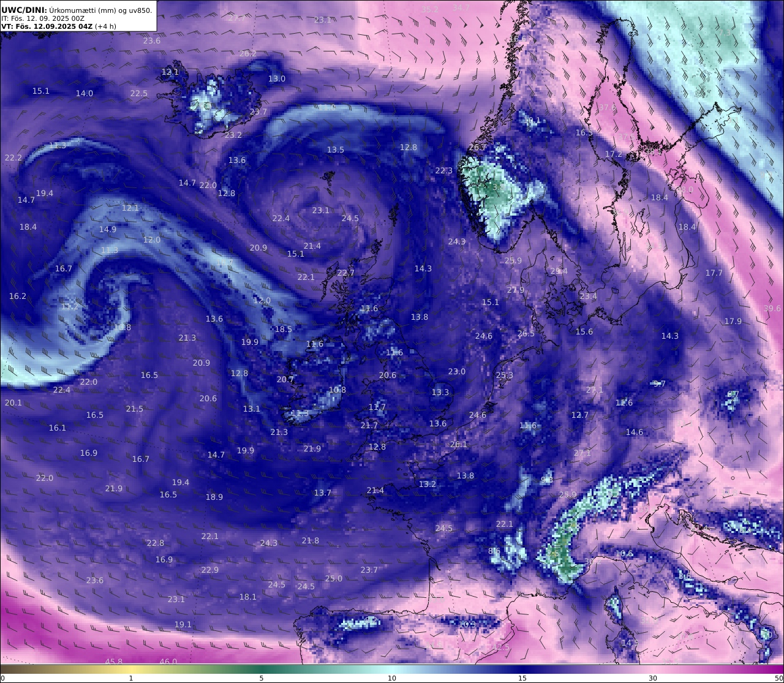784x683 pixels.
Task: Click the map value 22.9
Action: point(210,570)
